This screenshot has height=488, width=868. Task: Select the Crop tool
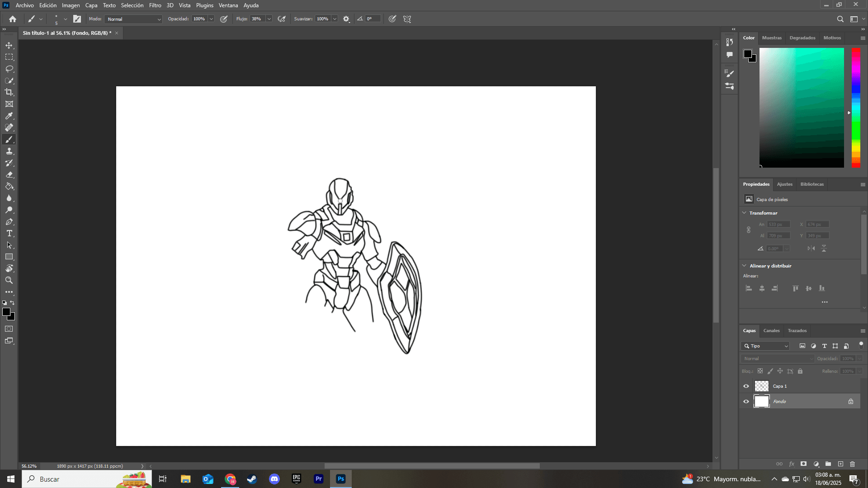9,92
